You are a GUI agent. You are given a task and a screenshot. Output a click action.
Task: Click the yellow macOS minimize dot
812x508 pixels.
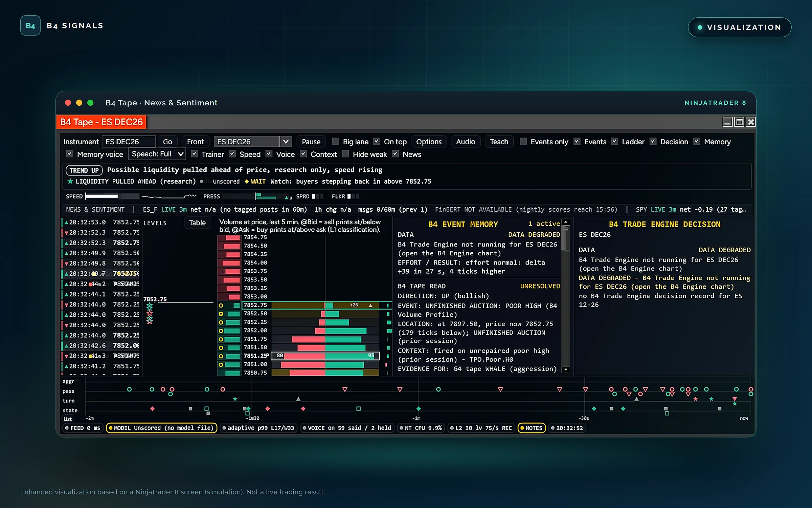[x=79, y=103]
